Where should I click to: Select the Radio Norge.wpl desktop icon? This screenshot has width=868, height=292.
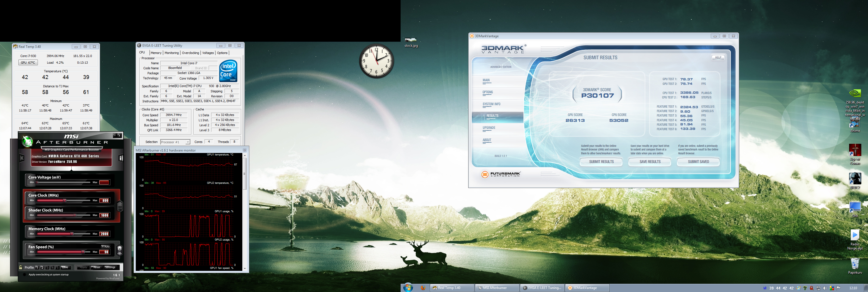[x=855, y=240]
